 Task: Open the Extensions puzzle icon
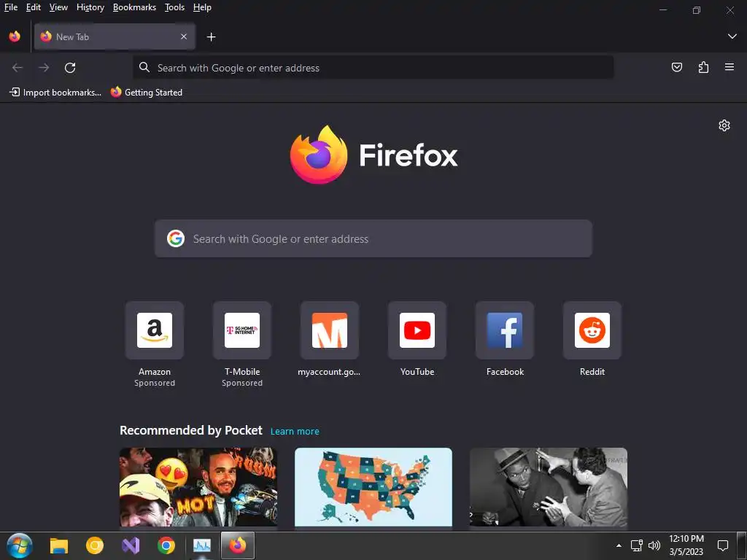pyautogui.click(x=703, y=67)
